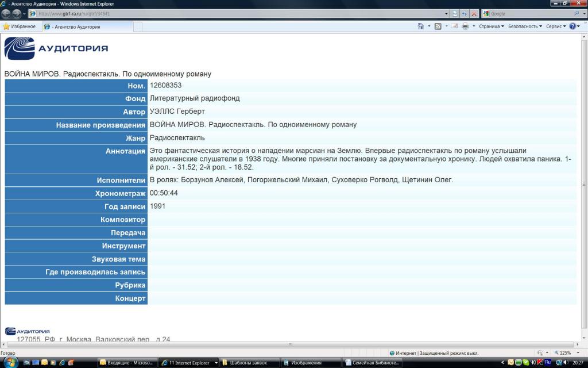Open a new blank tab
Image resolution: width=588 pixels, height=368 pixels.
pos(138,26)
